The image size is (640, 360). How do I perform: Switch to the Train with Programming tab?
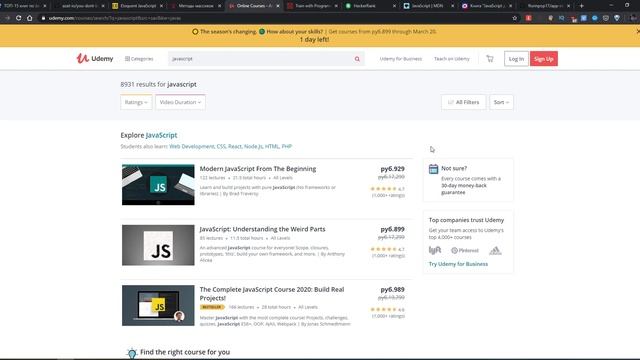click(x=312, y=6)
